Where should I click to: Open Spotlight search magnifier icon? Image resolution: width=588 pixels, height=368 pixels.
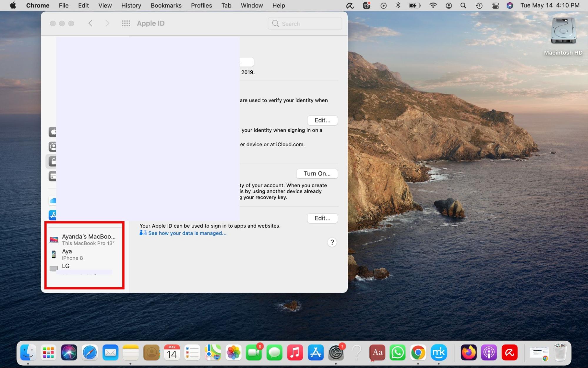coord(463,5)
